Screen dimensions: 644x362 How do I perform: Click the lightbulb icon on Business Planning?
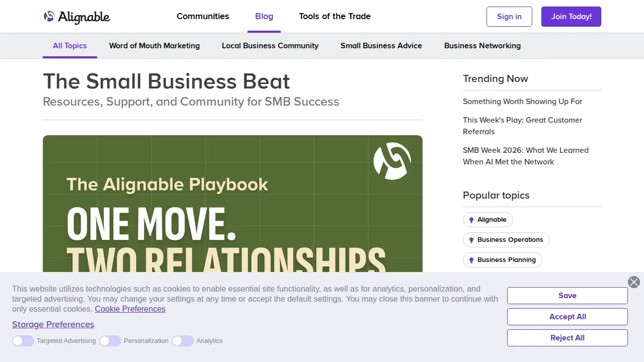coord(471,260)
